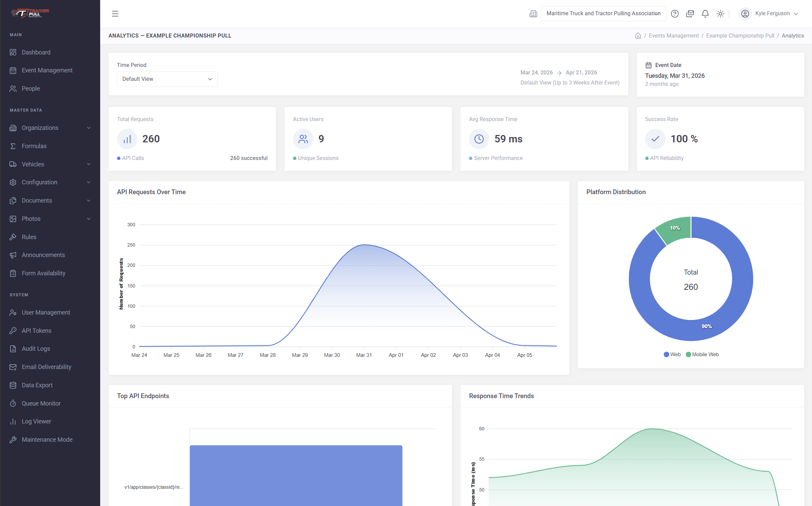Open notifications bell icon
The width and height of the screenshot is (812, 506).
click(x=705, y=14)
